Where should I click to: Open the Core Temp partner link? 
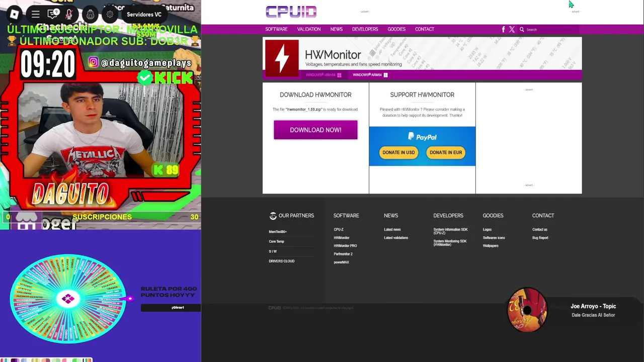(276, 241)
